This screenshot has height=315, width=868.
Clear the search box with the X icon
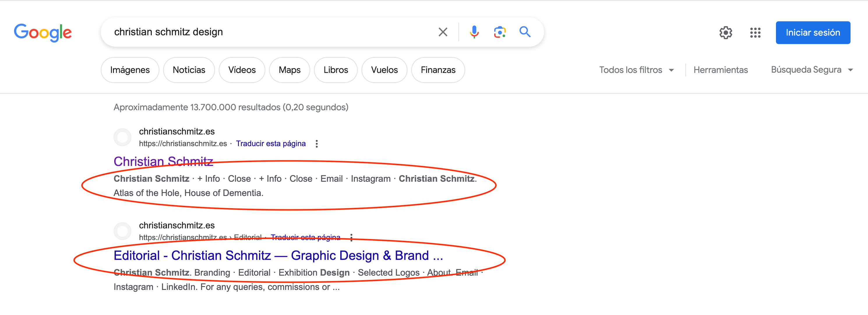coord(443,32)
